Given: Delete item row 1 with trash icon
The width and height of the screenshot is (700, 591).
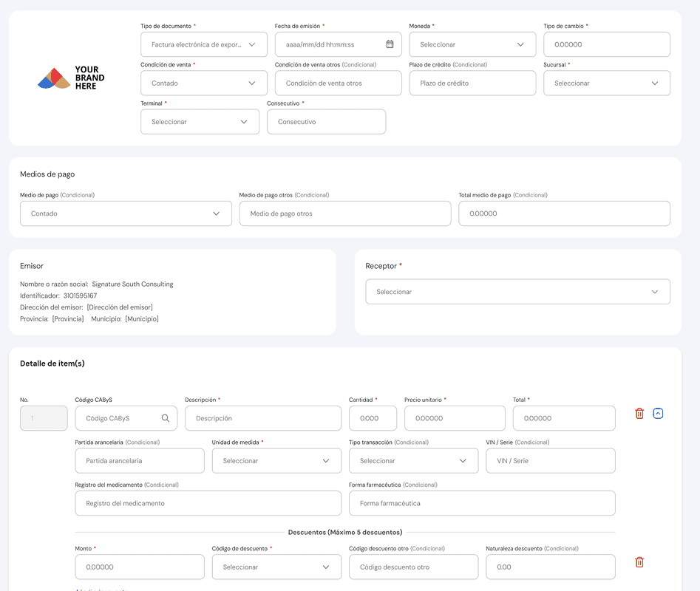Looking at the screenshot, I should click(639, 414).
